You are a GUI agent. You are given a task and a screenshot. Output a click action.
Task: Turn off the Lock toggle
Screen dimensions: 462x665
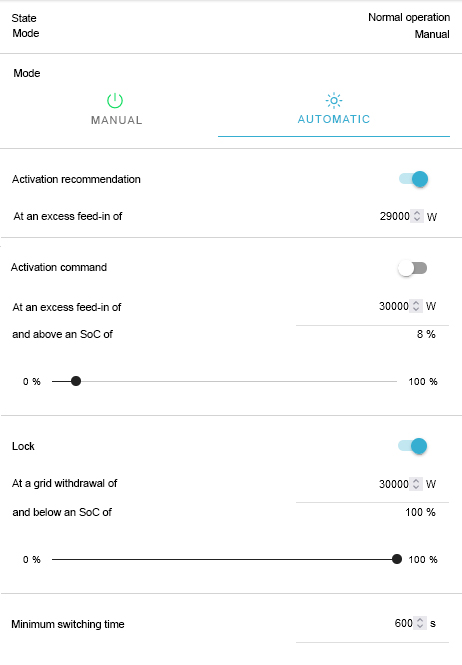[x=412, y=446]
